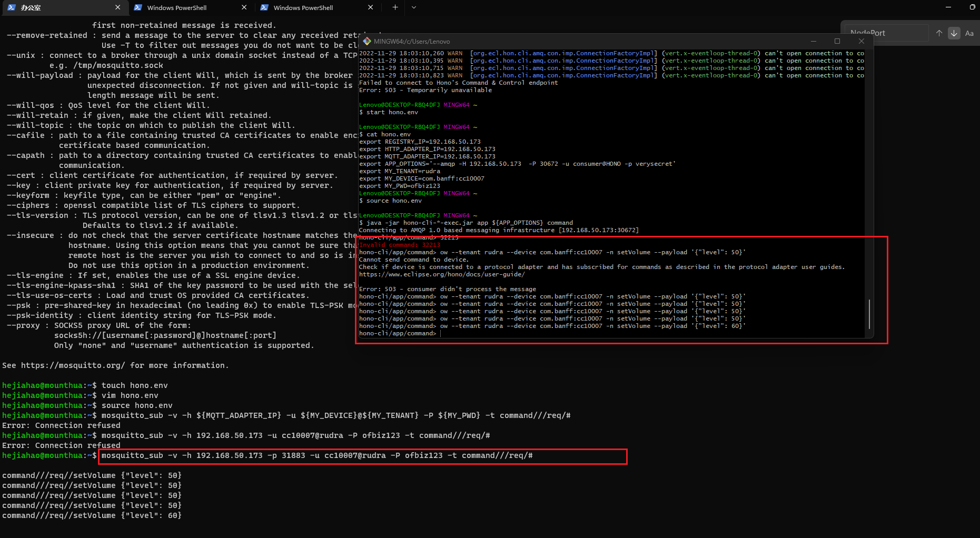This screenshot has height=538, width=980.
Task: Toggle case-sensitive search Aa button
Action: [969, 33]
